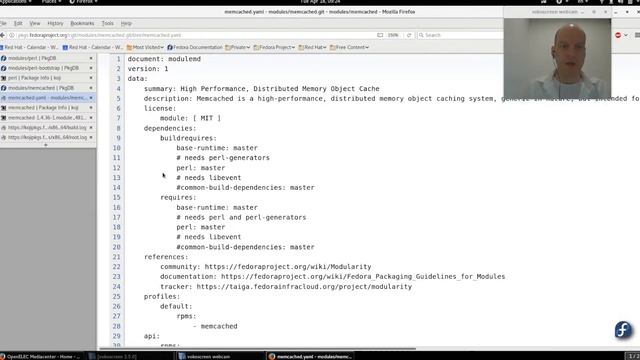Switch to modules/memcached | PkgDB tab
640x360 pixels.
coord(43,88)
